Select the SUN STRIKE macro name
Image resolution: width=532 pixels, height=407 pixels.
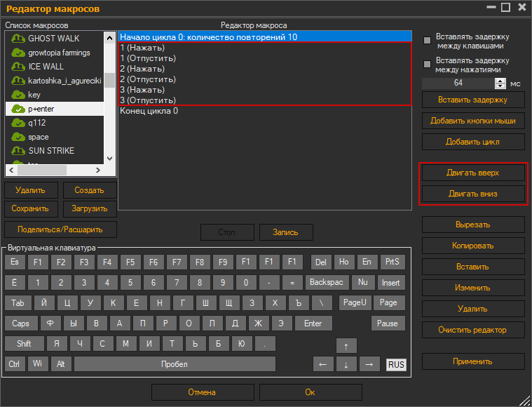pyautogui.click(x=51, y=151)
